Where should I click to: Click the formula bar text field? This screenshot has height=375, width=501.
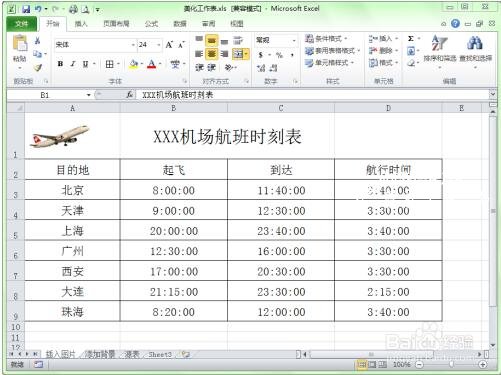coord(313,95)
